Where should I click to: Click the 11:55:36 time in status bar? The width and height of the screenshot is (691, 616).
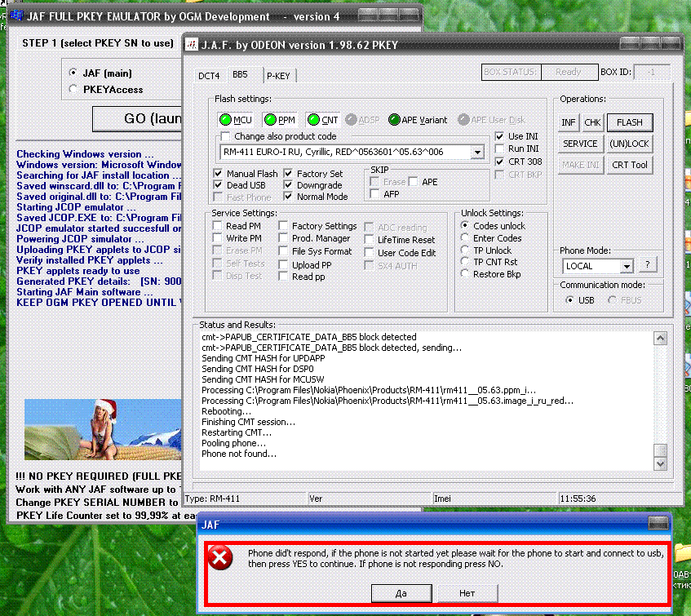click(578, 499)
